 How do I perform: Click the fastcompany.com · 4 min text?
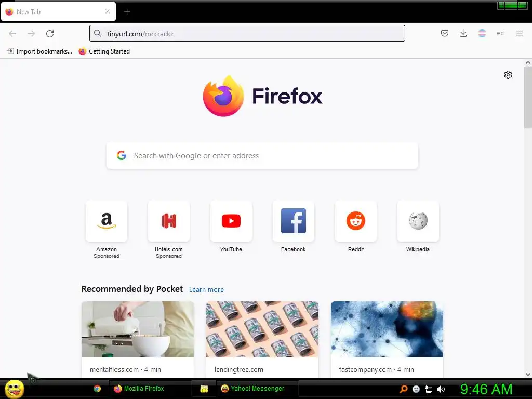pos(376,369)
